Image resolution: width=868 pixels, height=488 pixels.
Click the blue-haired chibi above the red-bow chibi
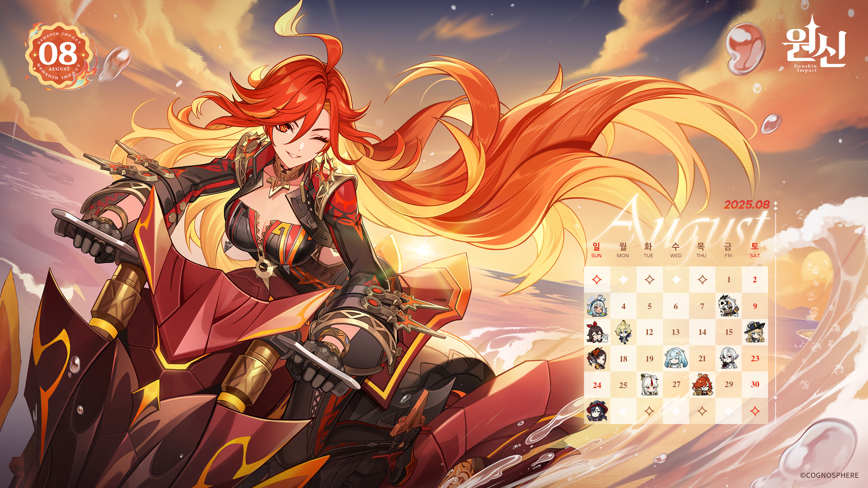tap(597, 306)
